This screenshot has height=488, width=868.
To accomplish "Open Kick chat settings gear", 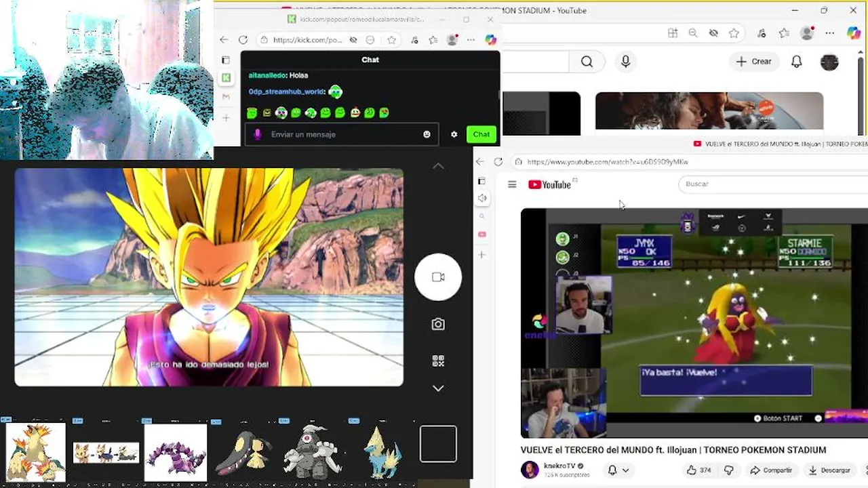I will (454, 134).
